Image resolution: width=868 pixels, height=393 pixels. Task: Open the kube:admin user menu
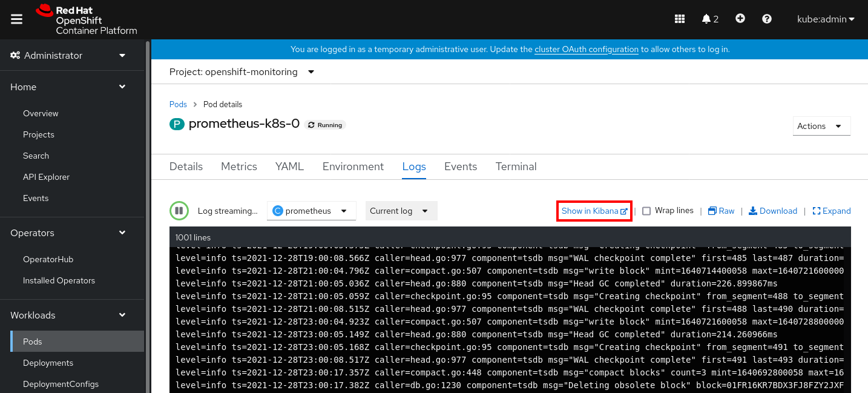click(826, 19)
